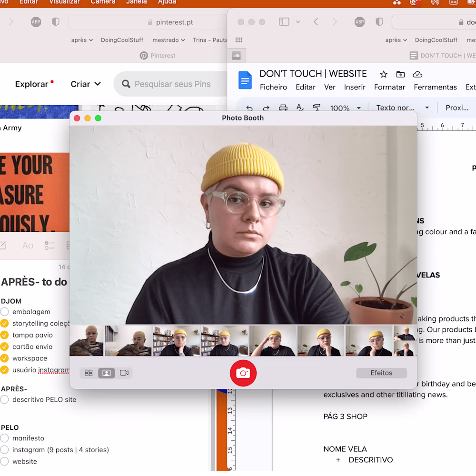Viewport: 476px width, 476px height.
Task: Check descritivo PELO site item
Action: tap(5, 399)
